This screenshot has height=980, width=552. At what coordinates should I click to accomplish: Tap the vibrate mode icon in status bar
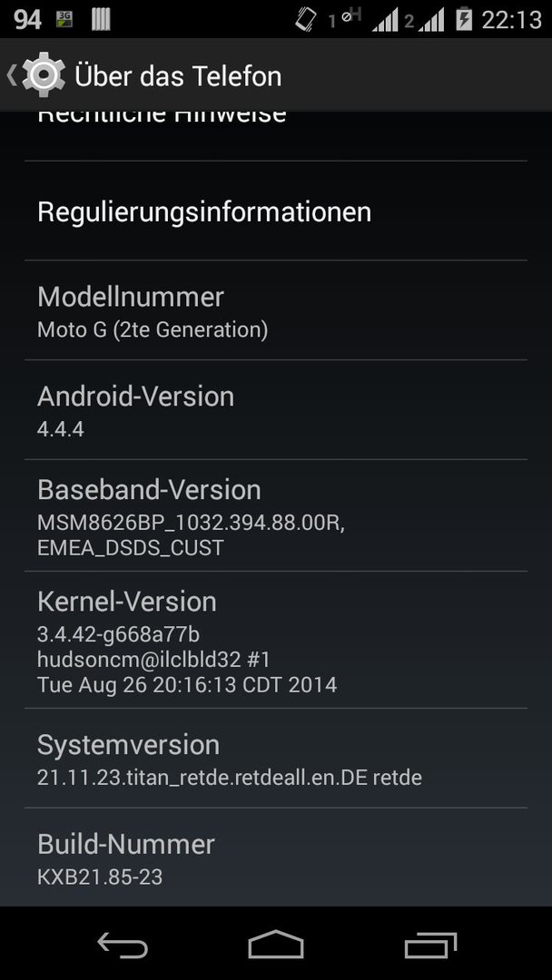[x=306, y=19]
